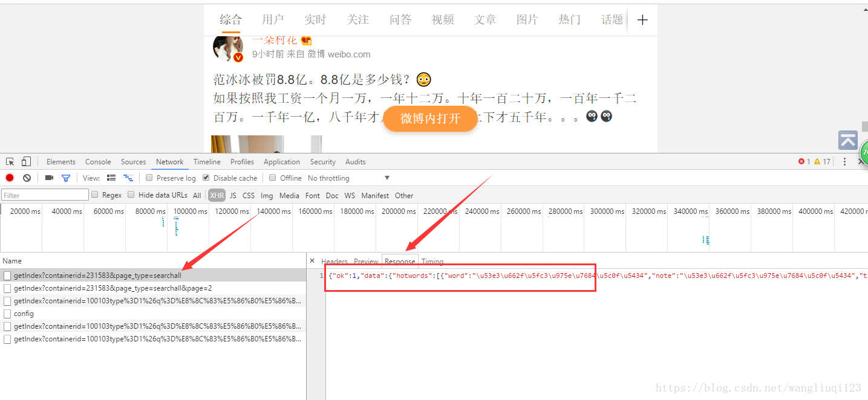Image resolution: width=868 pixels, height=400 pixels.
Task: Filter requests by Other type
Action: 404,195
